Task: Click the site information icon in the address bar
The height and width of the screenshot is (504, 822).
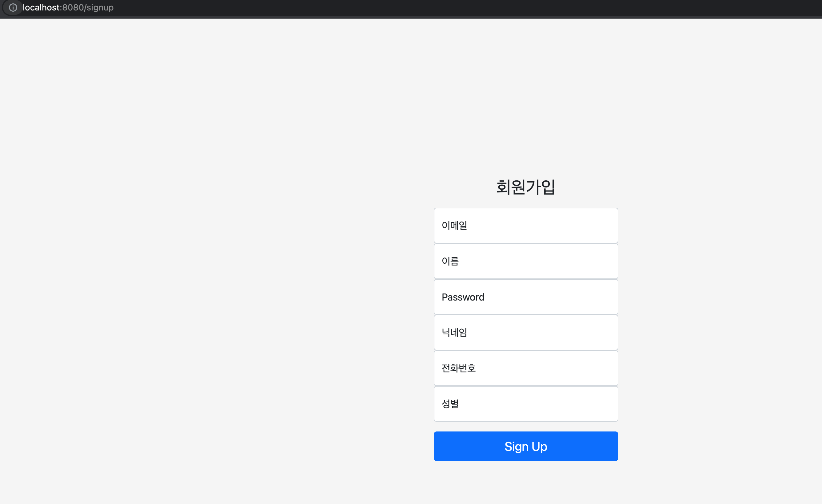Action: click(13, 7)
